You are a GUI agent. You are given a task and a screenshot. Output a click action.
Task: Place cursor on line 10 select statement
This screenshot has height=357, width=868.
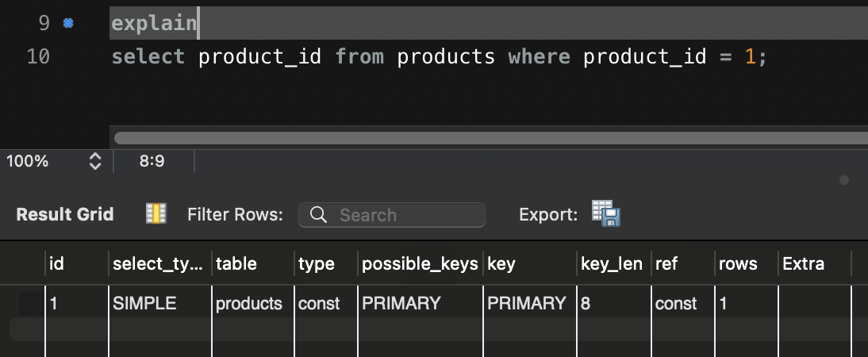[x=440, y=56]
